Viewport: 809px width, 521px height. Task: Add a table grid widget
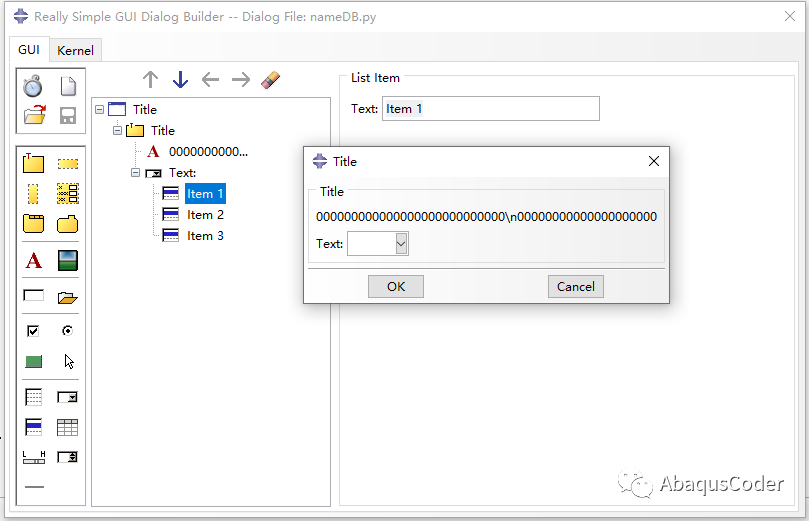pyautogui.click(x=68, y=427)
